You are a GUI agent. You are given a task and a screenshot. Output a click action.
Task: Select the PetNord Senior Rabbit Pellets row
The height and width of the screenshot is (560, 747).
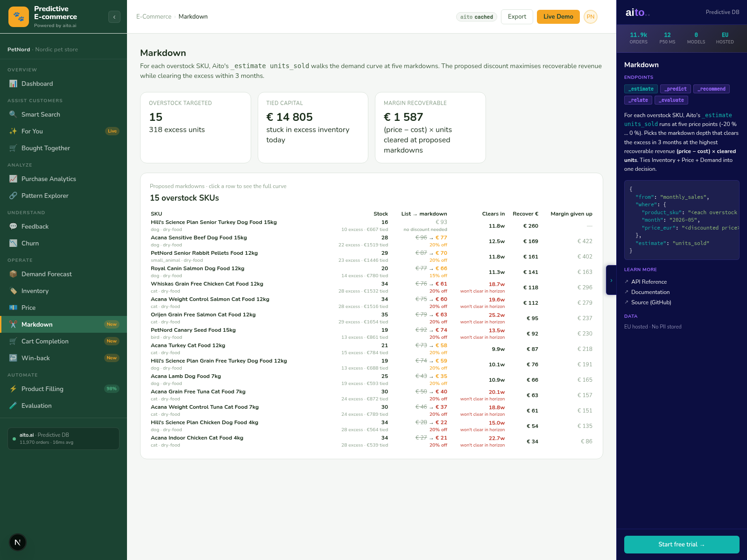point(372,257)
